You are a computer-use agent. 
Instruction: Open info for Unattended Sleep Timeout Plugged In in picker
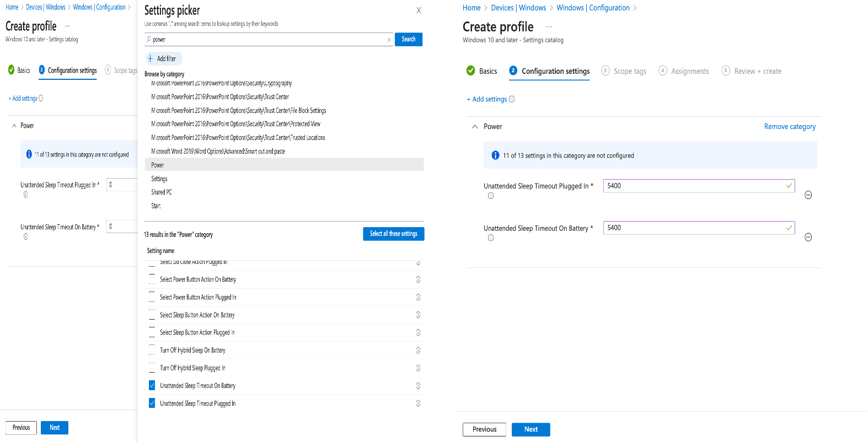(x=418, y=403)
